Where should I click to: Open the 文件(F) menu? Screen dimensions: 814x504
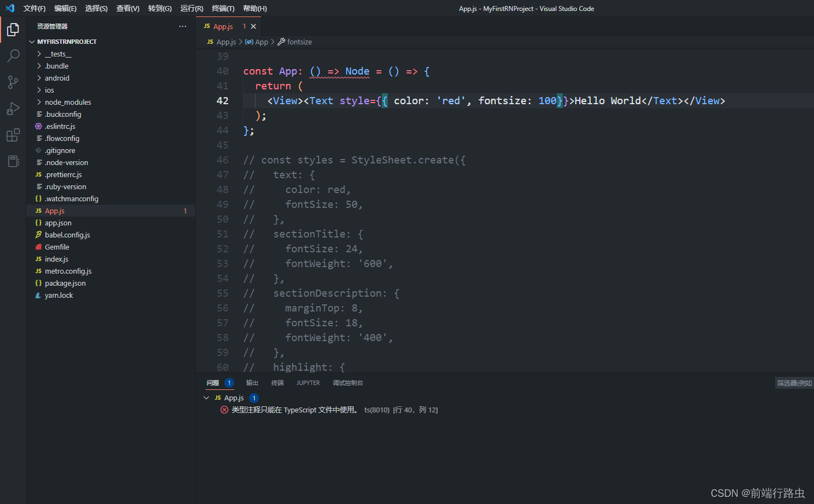(35, 8)
